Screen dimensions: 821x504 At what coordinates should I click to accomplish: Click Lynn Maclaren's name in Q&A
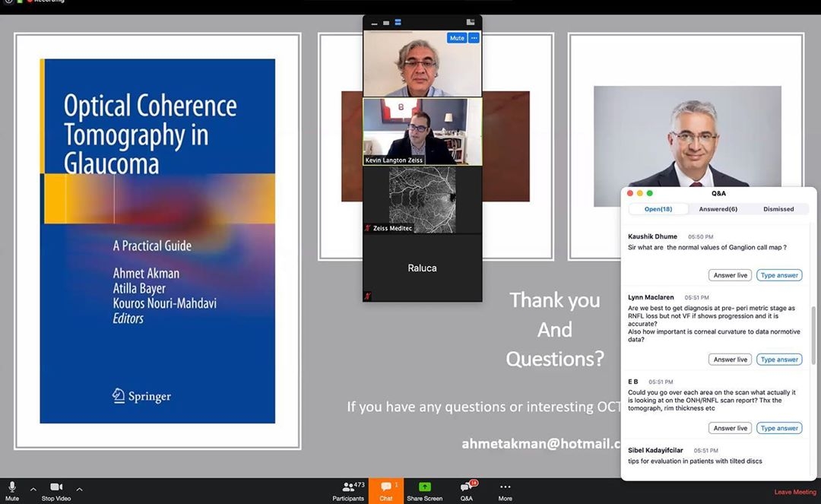[651, 297]
